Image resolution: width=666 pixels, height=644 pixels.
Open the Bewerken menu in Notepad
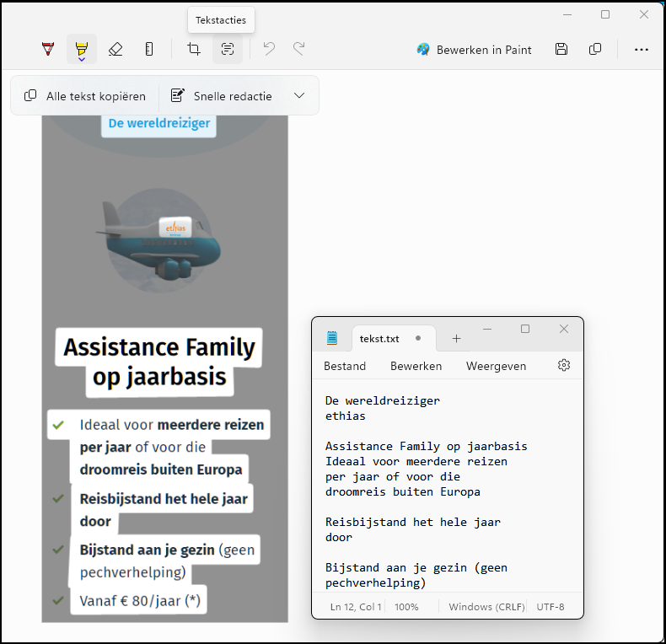(416, 366)
